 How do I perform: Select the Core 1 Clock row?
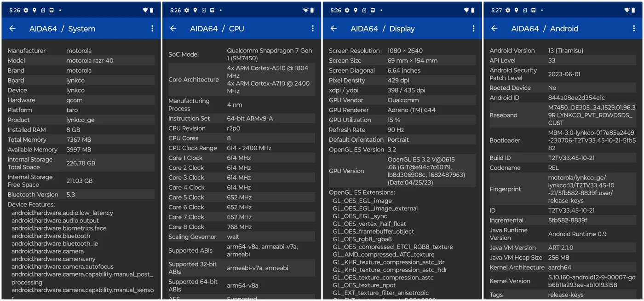[x=241, y=158]
